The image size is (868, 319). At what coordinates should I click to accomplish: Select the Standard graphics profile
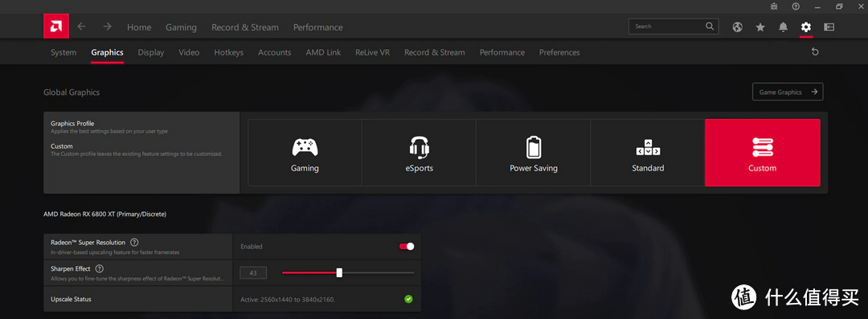pyautogui.click(x=648, y=153)
